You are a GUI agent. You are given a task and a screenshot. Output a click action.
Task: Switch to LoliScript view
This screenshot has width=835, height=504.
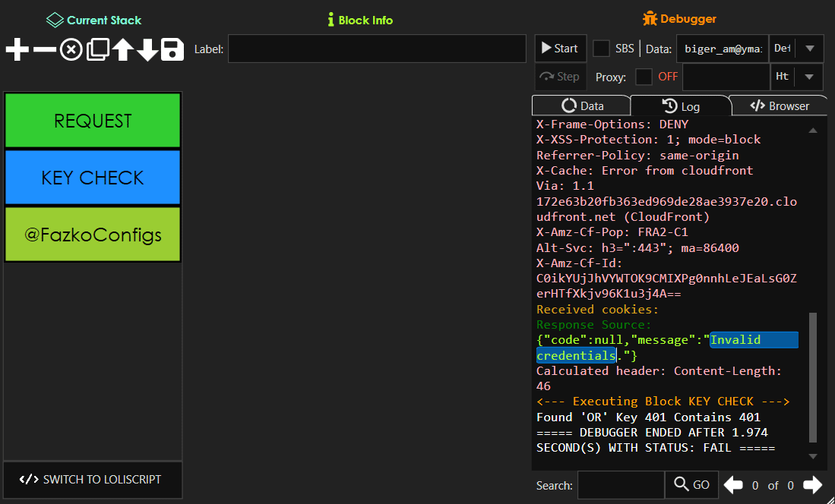92,480
